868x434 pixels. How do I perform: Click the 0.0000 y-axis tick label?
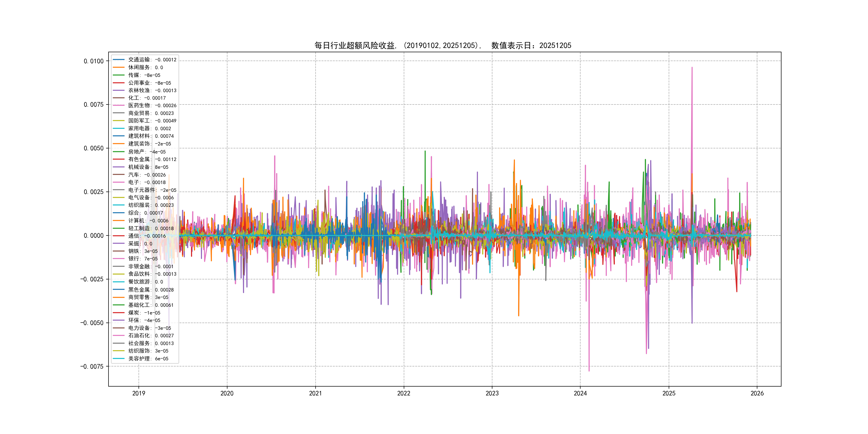(x=93, y=235)
